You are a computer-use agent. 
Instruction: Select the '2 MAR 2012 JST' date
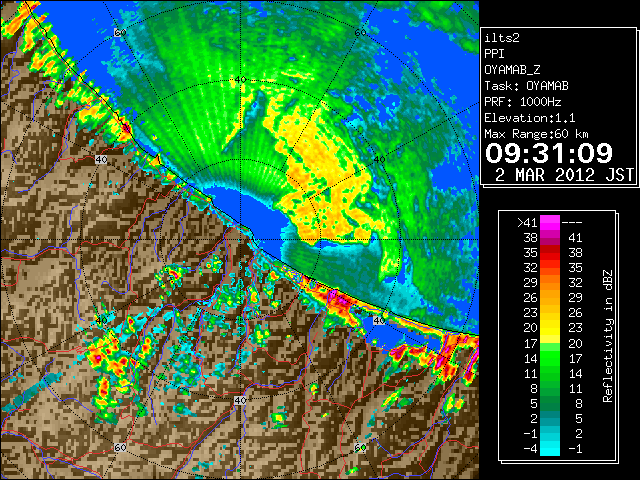coord(564,175)
